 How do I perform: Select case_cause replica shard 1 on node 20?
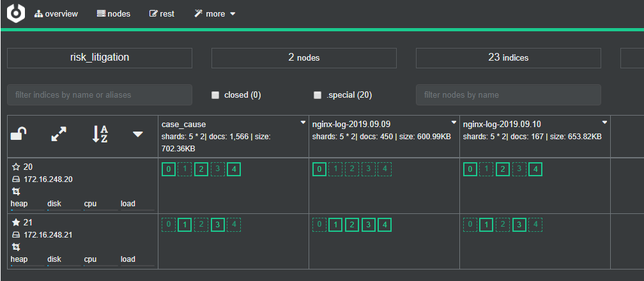(185, 169)
